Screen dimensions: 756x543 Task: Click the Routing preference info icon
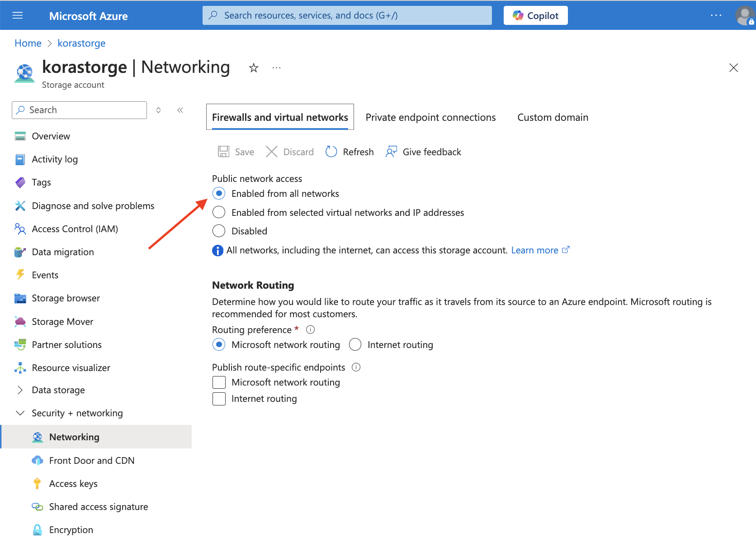tap(310, 329)
